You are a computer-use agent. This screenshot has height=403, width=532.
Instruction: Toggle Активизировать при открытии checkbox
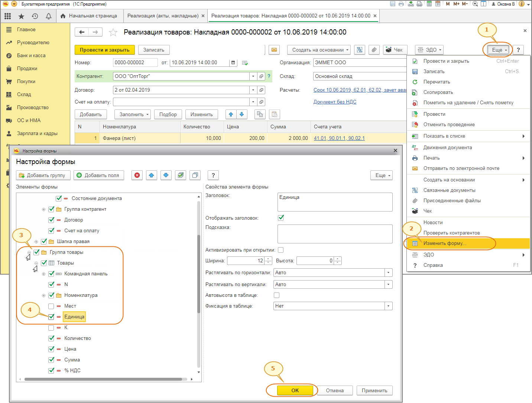click(x=281, y=250)
